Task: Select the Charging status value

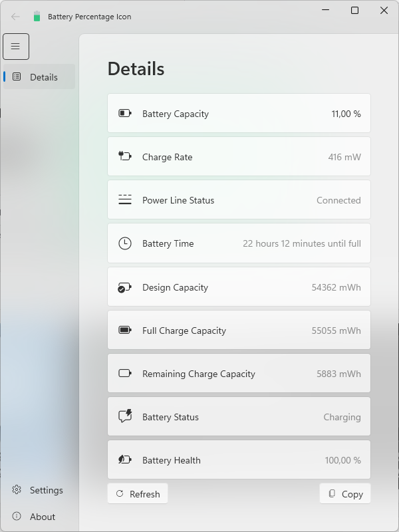Action: [342, 418]
